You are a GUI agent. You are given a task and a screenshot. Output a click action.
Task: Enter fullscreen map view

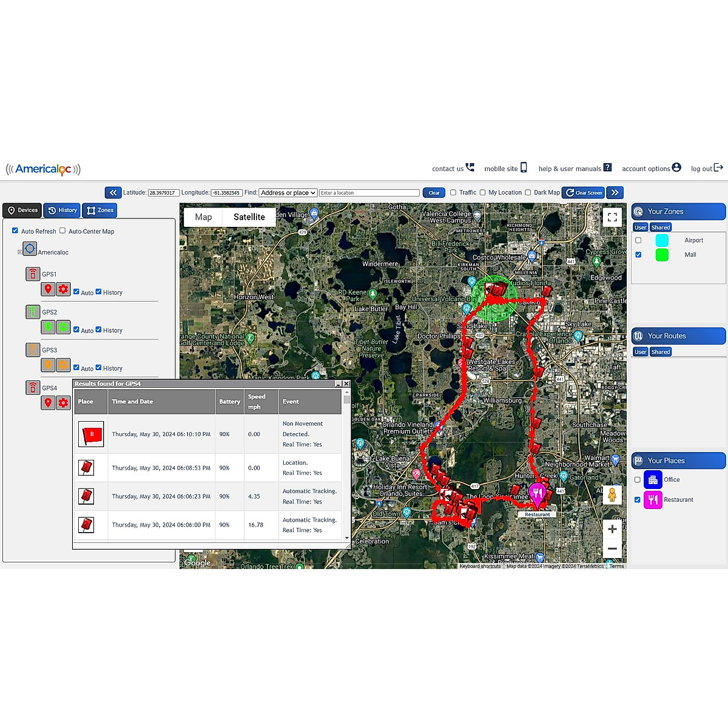(612, 217)
